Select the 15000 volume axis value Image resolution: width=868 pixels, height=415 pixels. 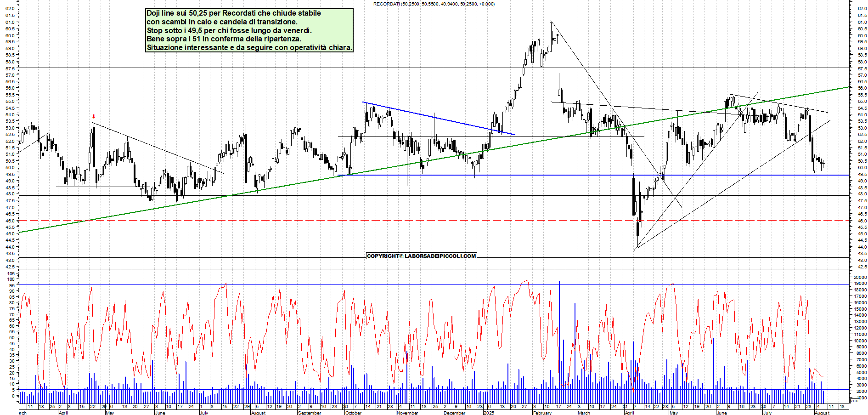pos(860,309)
